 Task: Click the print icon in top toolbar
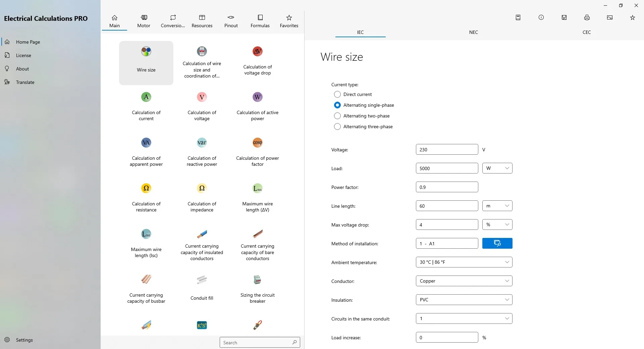587,17
